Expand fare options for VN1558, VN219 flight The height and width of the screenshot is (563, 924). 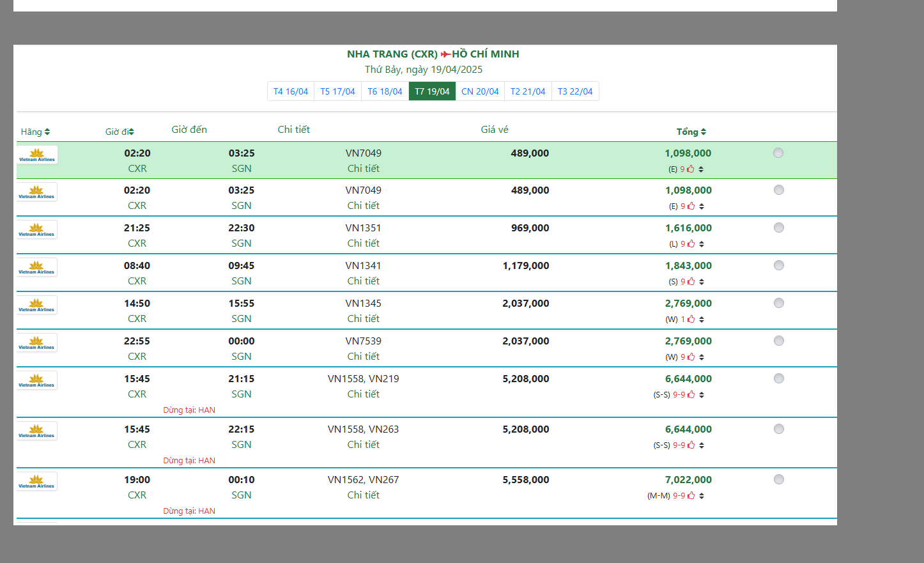pos(702,395)
